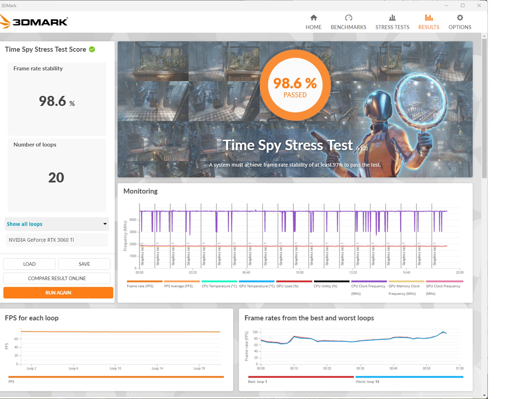Click the GPU Memory Clock Frequency color swatch
Image resolution: width=532 pixels, height=399 pixels.
[x=406, y=281]
